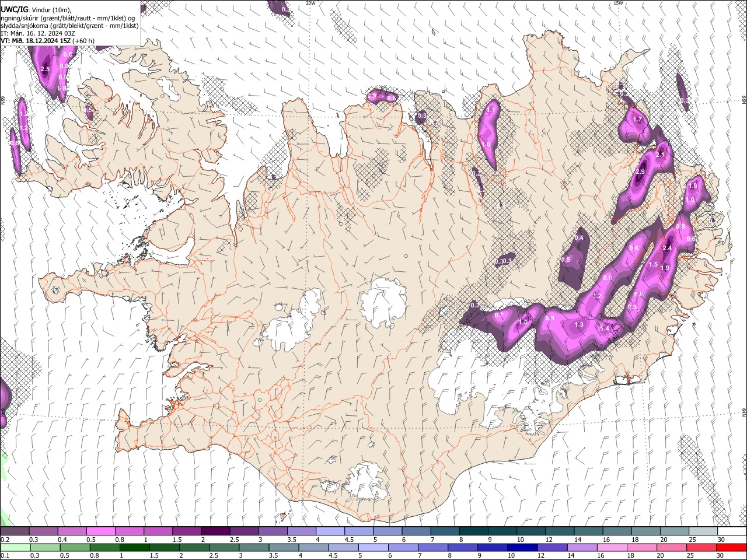Click the '2.1' snowfall value on the map
Viewport: 747px width, 560px height.
coord(660,155)
